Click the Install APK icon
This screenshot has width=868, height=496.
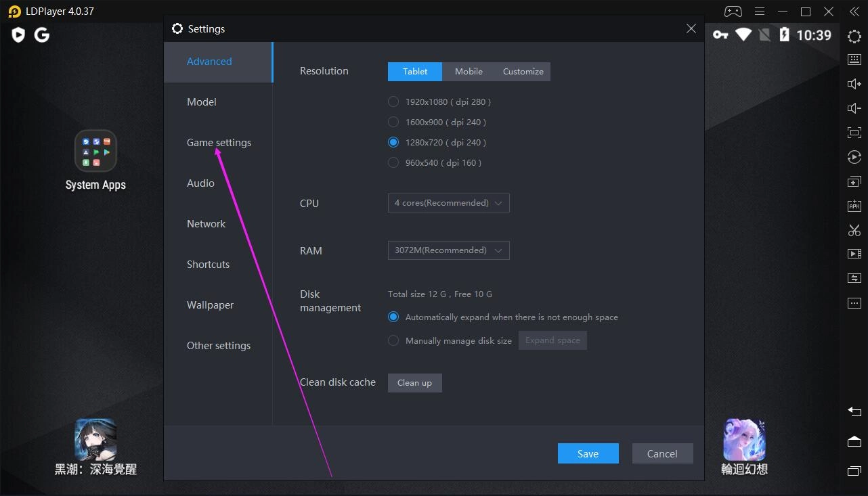coord(854,206)
